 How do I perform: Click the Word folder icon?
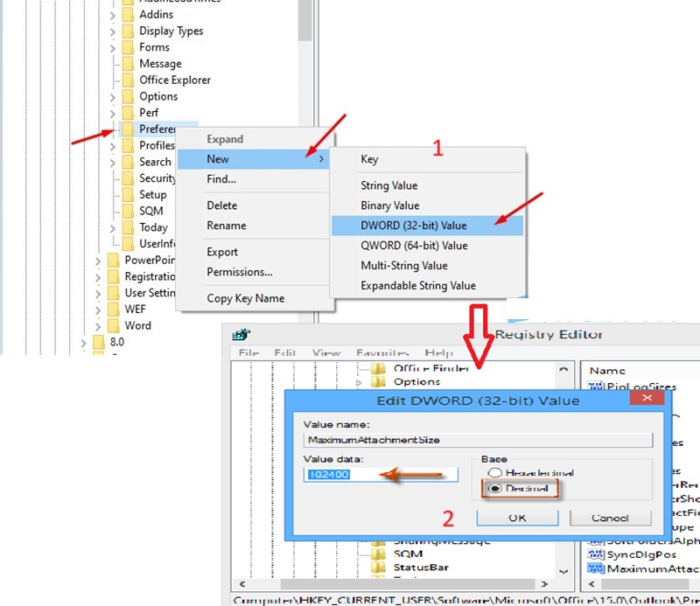tap(113, 326)
